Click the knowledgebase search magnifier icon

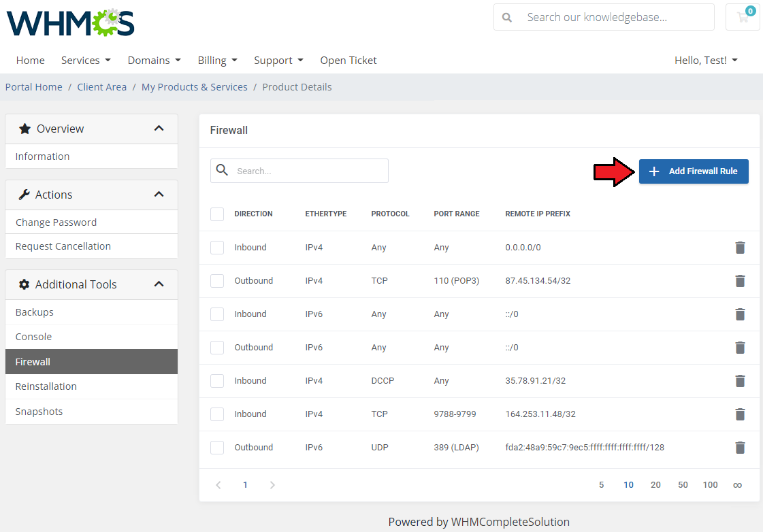click(507, 18)
